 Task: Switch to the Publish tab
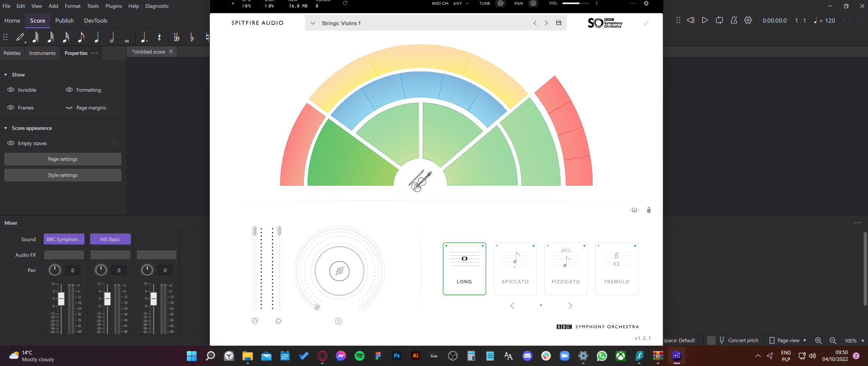64,20
